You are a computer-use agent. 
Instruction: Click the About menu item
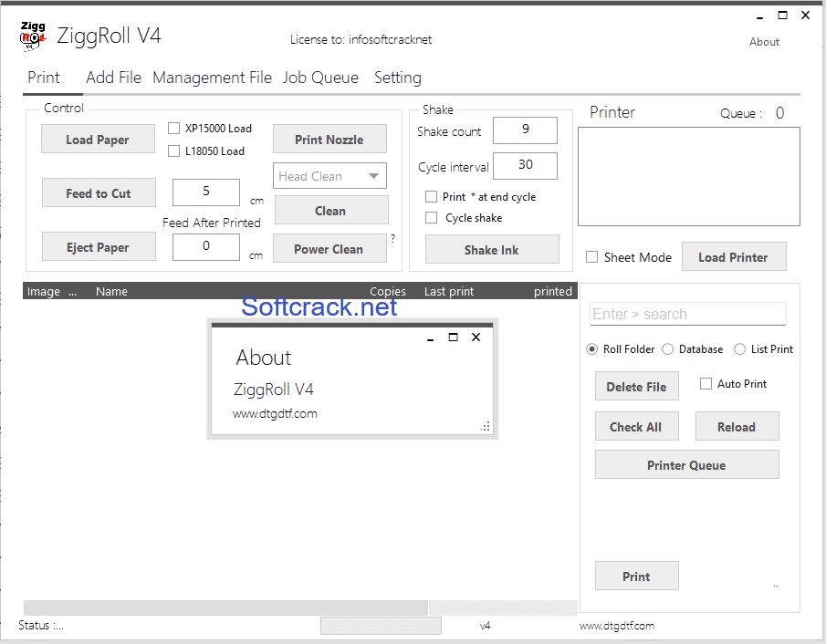764,41
